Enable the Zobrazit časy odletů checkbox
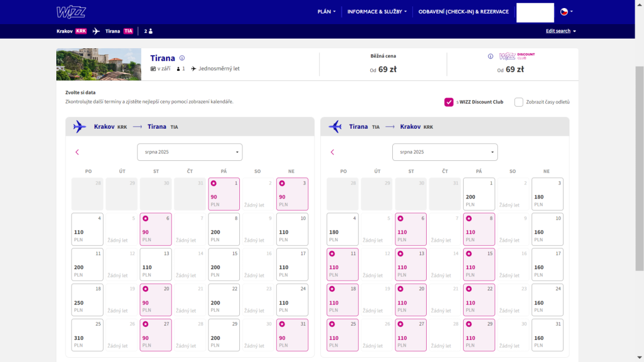Screen dimensions: 644x362 coord(518,102)
